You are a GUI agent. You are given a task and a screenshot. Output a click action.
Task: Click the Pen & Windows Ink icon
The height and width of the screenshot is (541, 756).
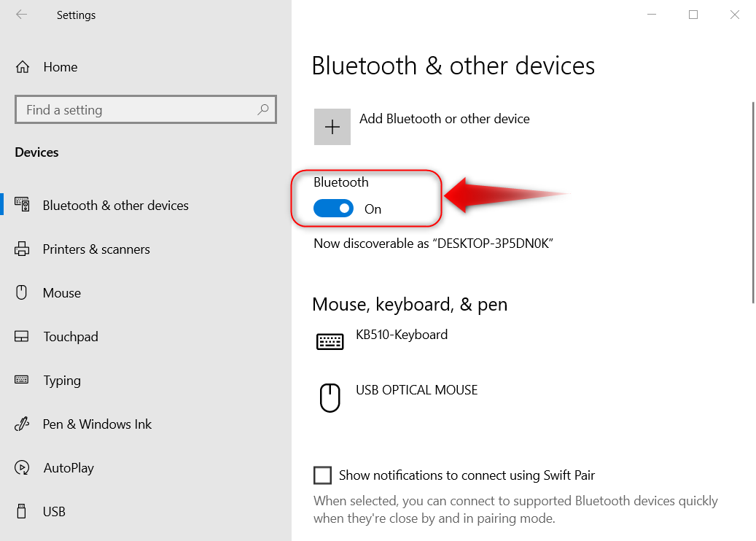(x=22, y=424)
